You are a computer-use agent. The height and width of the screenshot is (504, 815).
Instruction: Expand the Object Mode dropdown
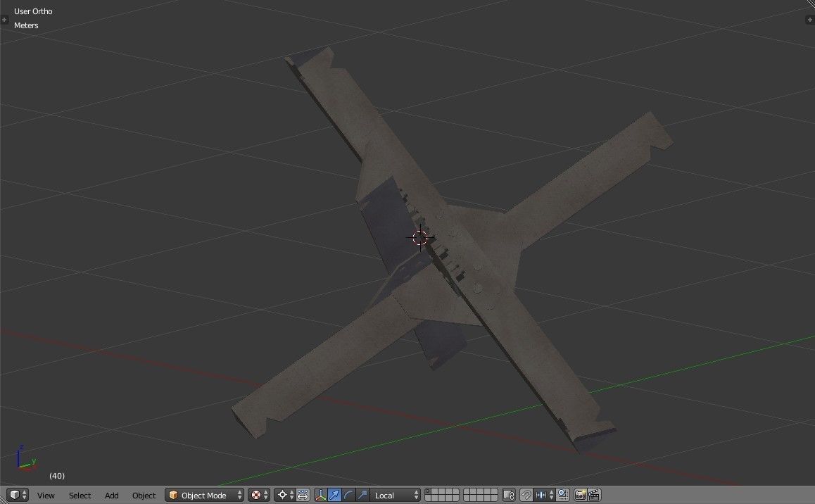coord(205,496)
